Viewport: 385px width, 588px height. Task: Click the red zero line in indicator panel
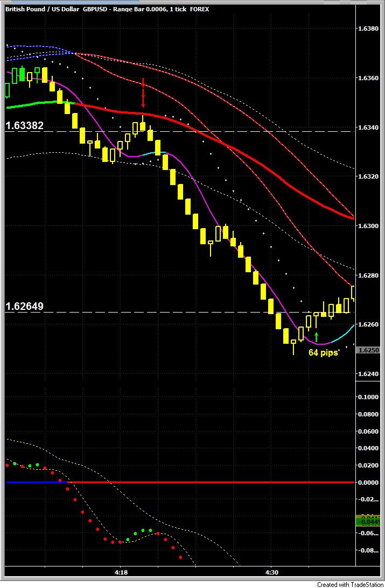pyautogui.click(x=211, y=482)
